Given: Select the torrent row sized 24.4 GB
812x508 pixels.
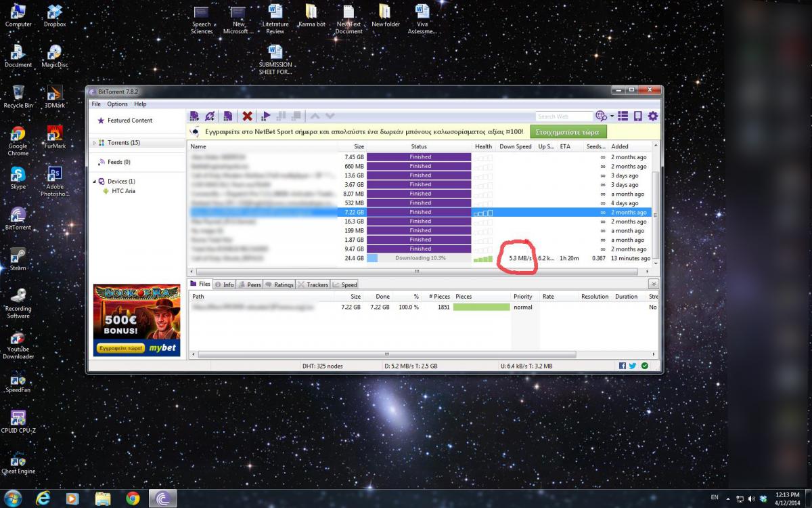Looking at the screenshot, I should click(419, 258).
